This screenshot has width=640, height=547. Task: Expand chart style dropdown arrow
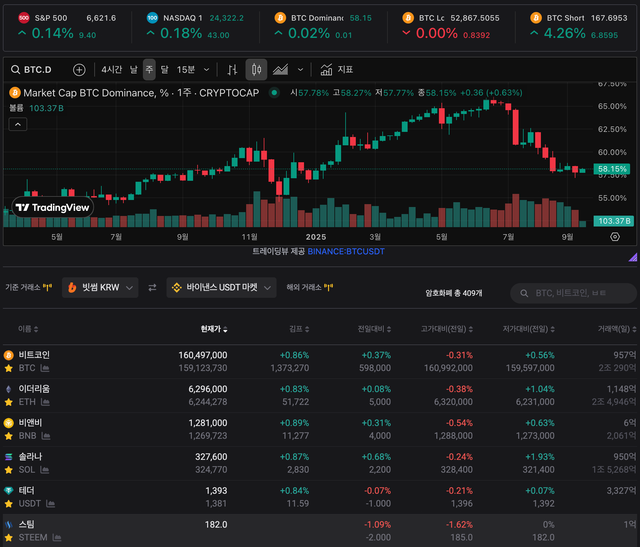pos(300,70)
